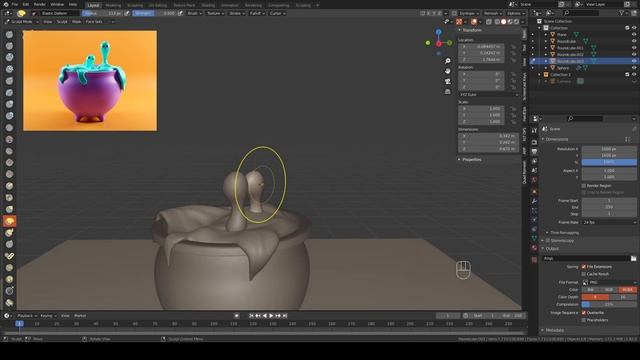Hide the Sphere object eye icon
The width and height of the screenshot is (640, 360).
pyautogui.click(x=634, y=68)
